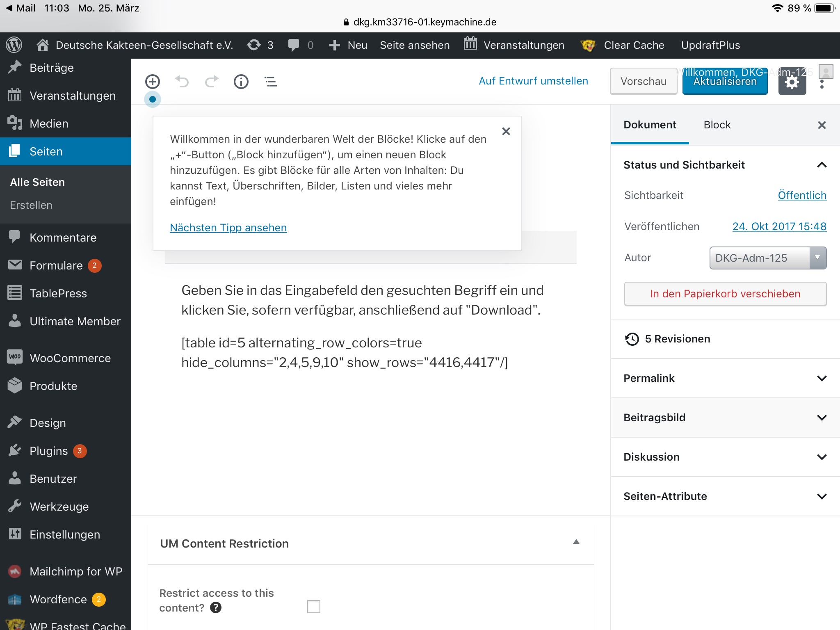
Task: Switch to the Block tab
Action: point(717,125)
